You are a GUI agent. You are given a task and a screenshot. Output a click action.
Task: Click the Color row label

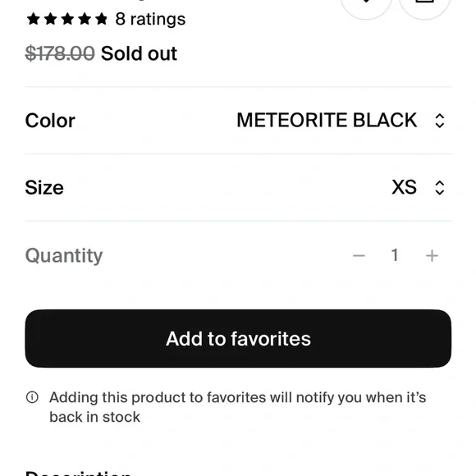50,121
